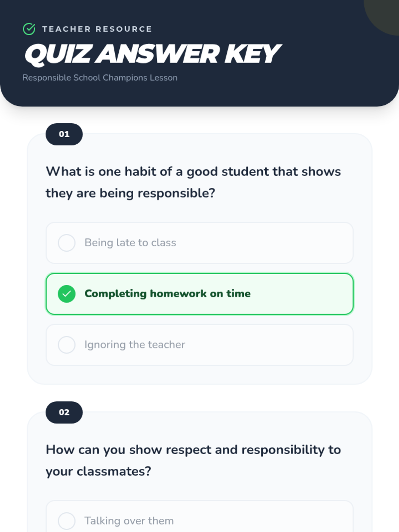
Task: Click the 02 question number badge
Action: [x=64, y=412]
